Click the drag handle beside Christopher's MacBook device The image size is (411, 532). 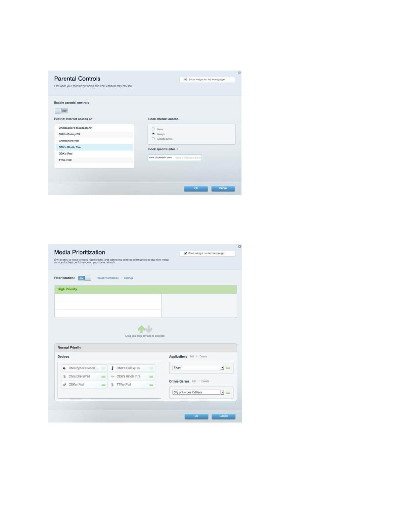click(x=103, y=368)
